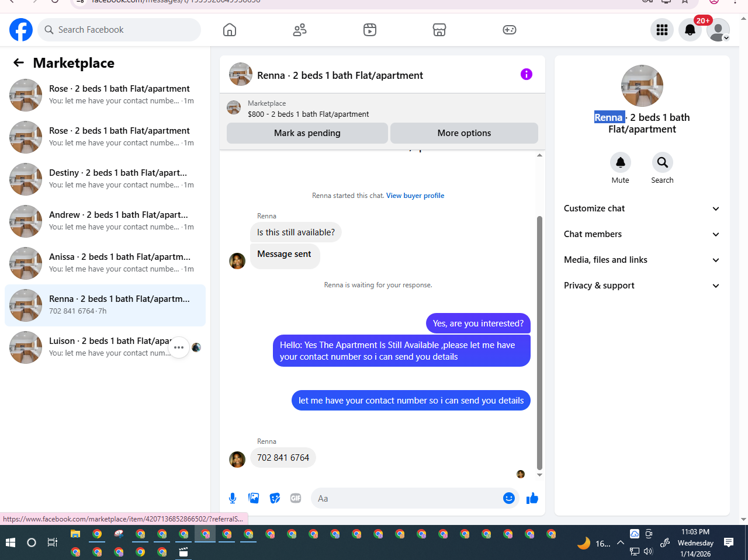The height and width of the screenshot is (560, 748).
Task: Open the Friends tab icon
Action: pos(300,30)
